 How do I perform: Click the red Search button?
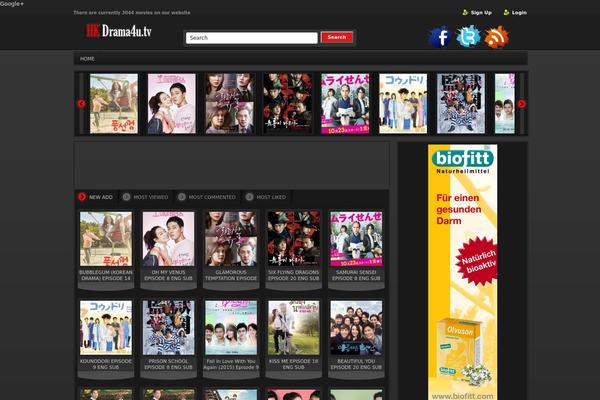(x=337, y=37)
